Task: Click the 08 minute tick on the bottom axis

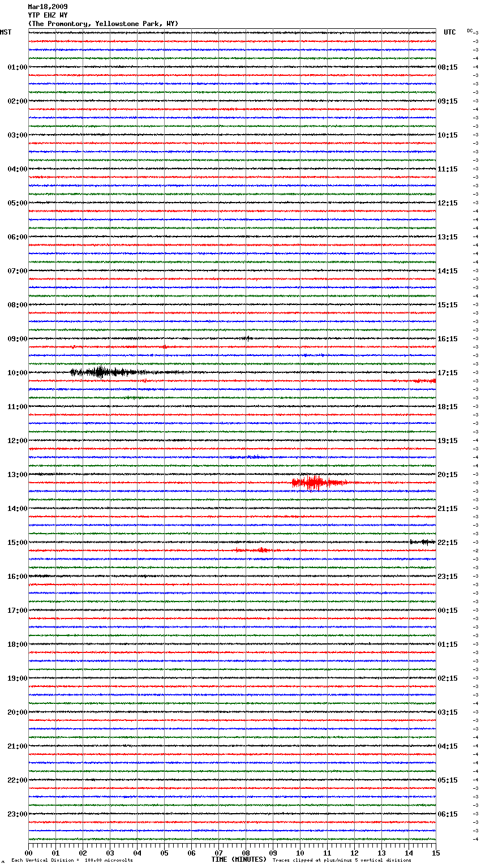Action: 246,853
